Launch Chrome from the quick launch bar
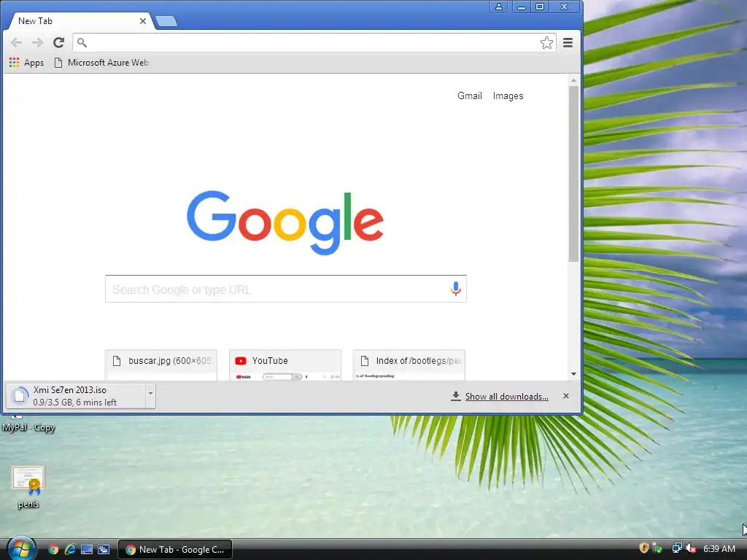Screen dimensions: 747x560 53,549
